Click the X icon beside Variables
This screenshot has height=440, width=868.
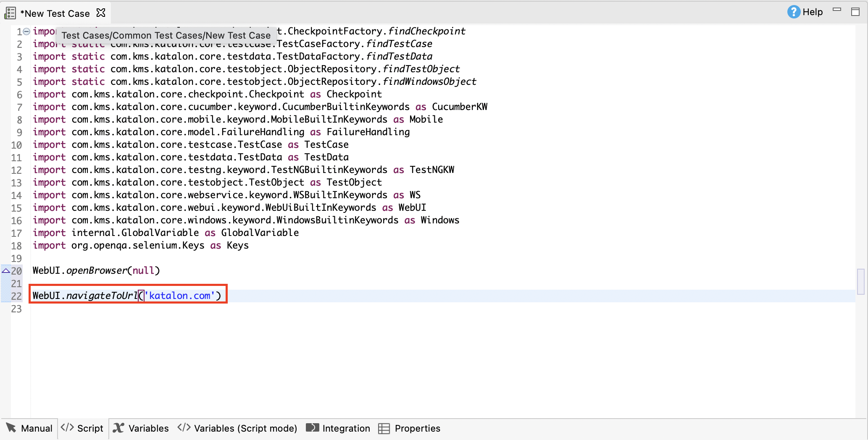(x=118, y=428)
